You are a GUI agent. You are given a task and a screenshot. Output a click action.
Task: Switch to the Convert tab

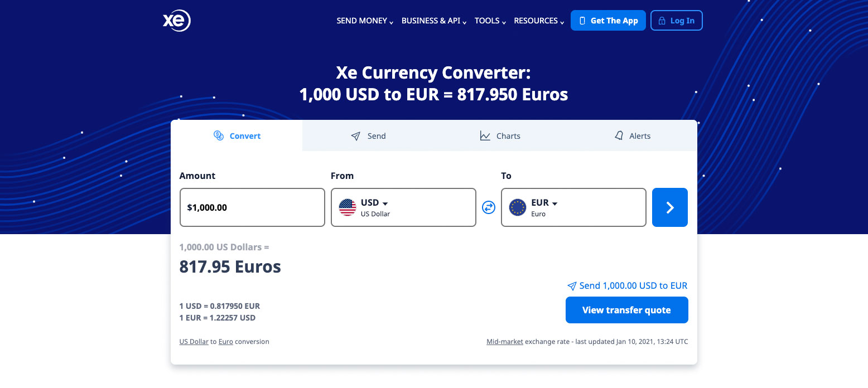click(237, 136)
